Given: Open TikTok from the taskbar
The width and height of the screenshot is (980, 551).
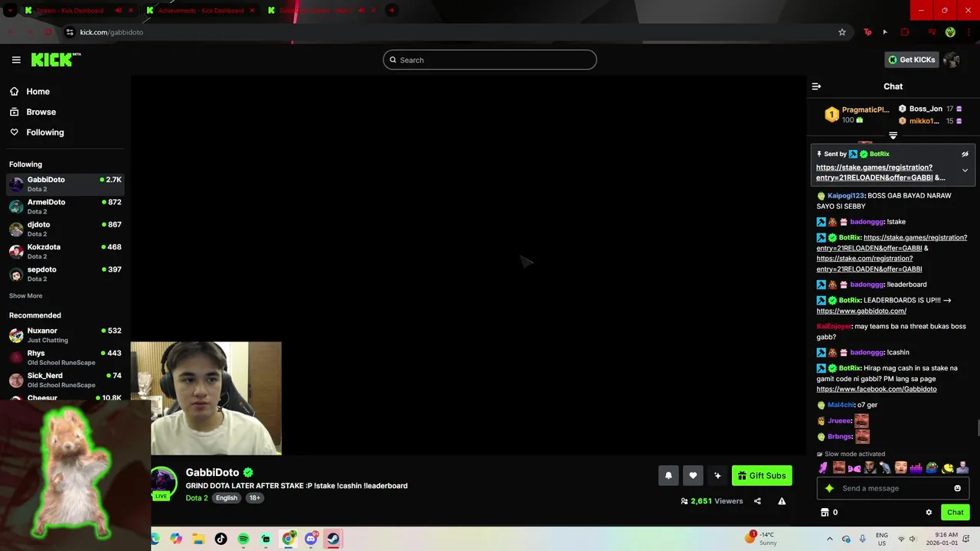Looking at the screenshot, I should [x=221, y=539].
